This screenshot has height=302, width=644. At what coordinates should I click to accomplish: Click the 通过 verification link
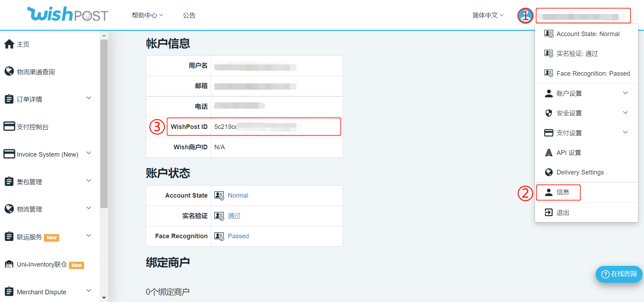coord(234,216)
